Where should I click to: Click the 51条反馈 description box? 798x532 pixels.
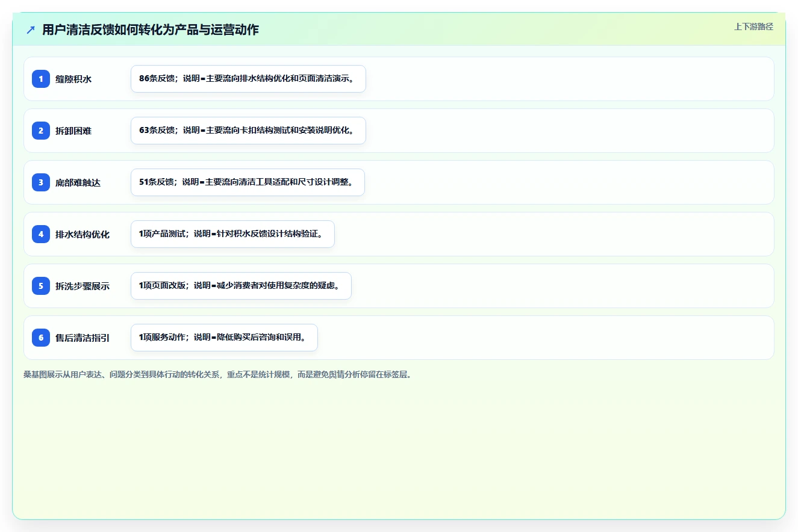tap(248, 182)
